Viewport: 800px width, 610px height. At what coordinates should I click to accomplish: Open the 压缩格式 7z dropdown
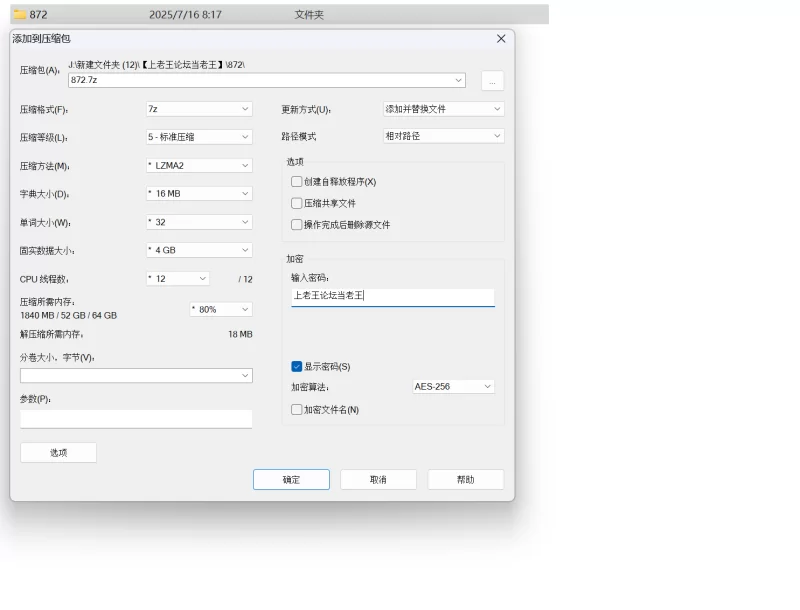[x=199, y=109]
